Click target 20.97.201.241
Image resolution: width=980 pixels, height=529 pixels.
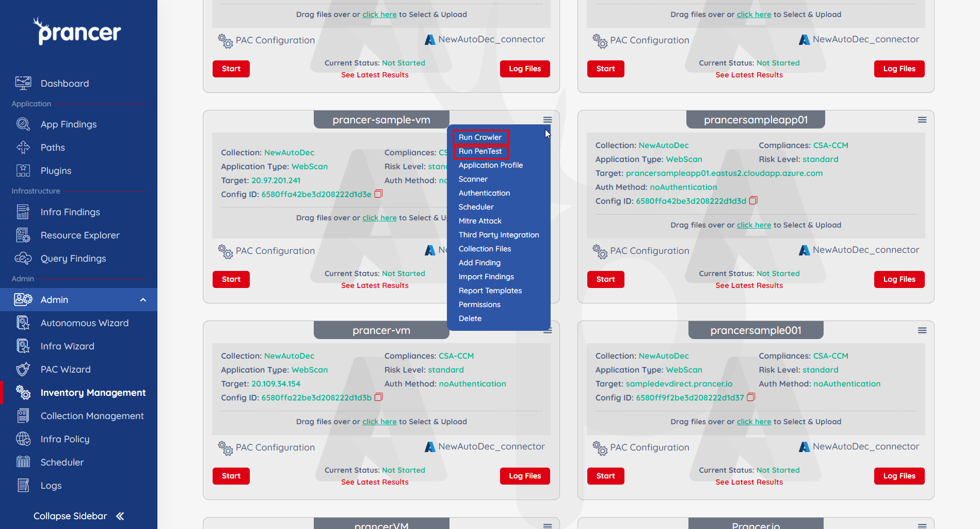click(x=276, y=181)
